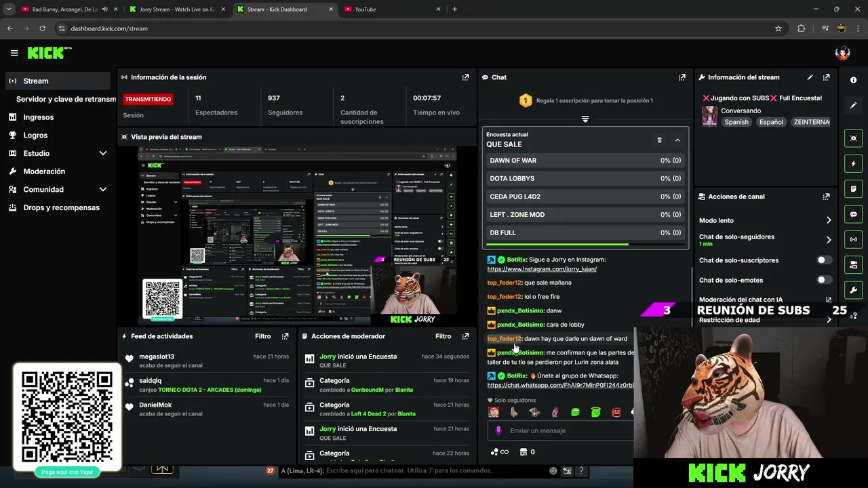
Task: Pop out the Acciones de moderador panel
Action: 465,336
